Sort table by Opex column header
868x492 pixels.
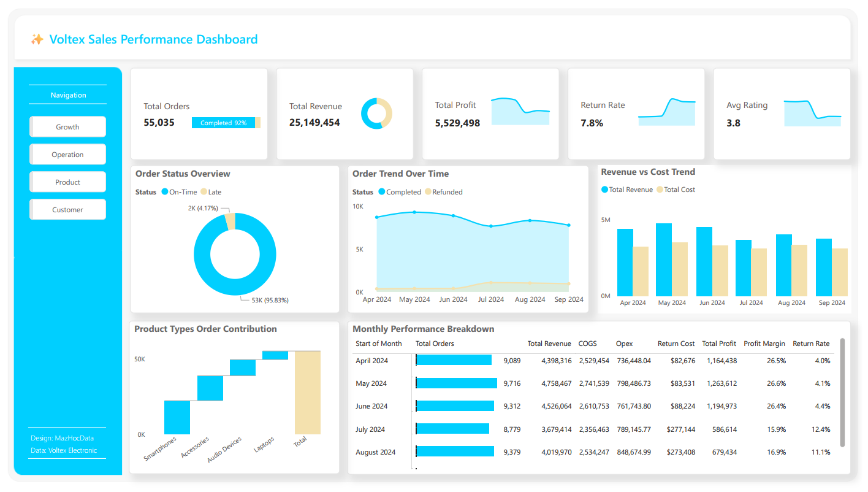pos(625,344)
